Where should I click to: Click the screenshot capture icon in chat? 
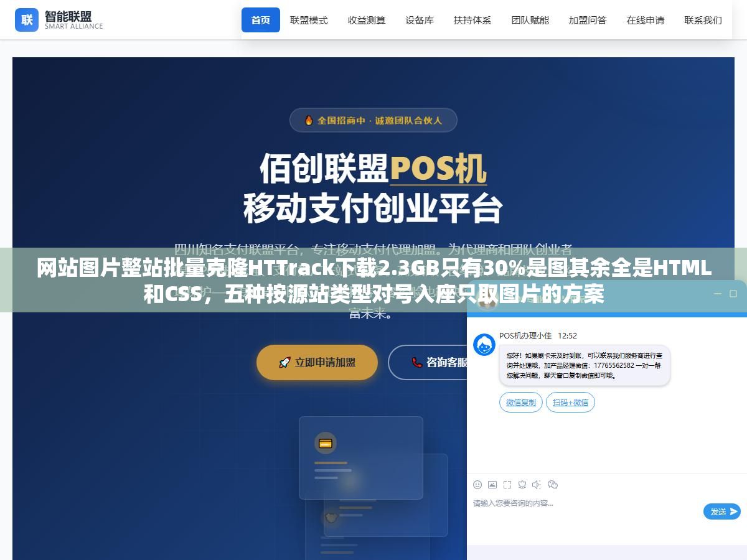click(x=507, y=485)
